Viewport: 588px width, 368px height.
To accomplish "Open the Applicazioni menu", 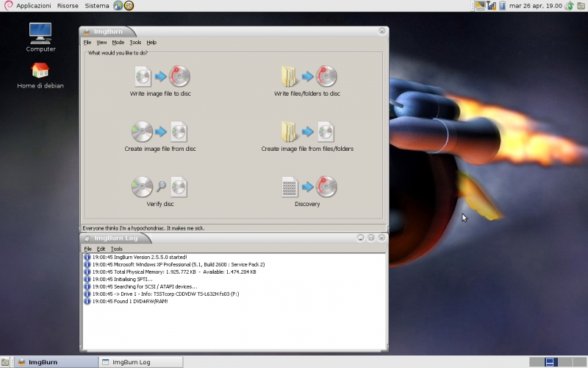I will [x=33, y=6].
